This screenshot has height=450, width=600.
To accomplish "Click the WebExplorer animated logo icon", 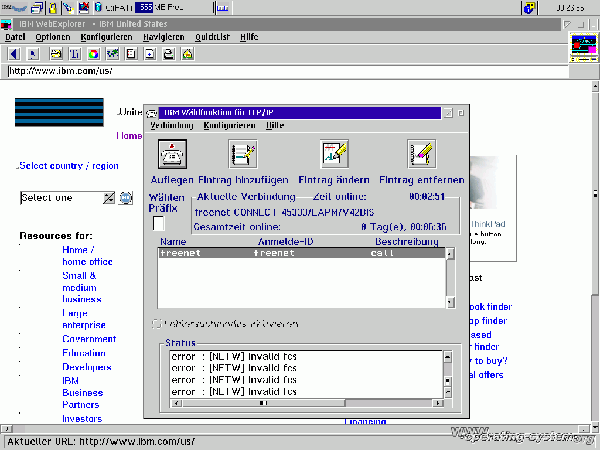I will pos(584,47).
